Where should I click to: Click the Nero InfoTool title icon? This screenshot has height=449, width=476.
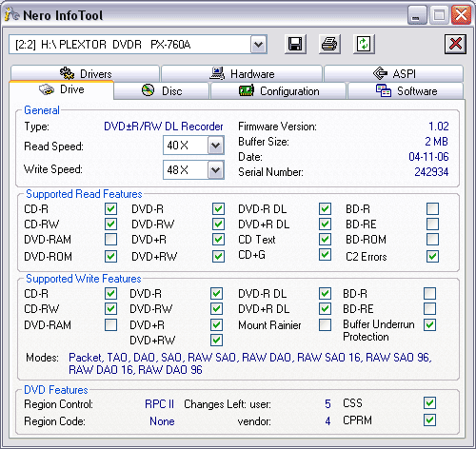(12, 14)
